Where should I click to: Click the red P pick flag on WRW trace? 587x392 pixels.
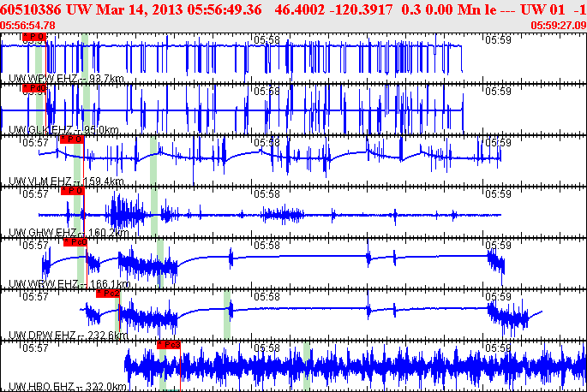coord(75,242)
